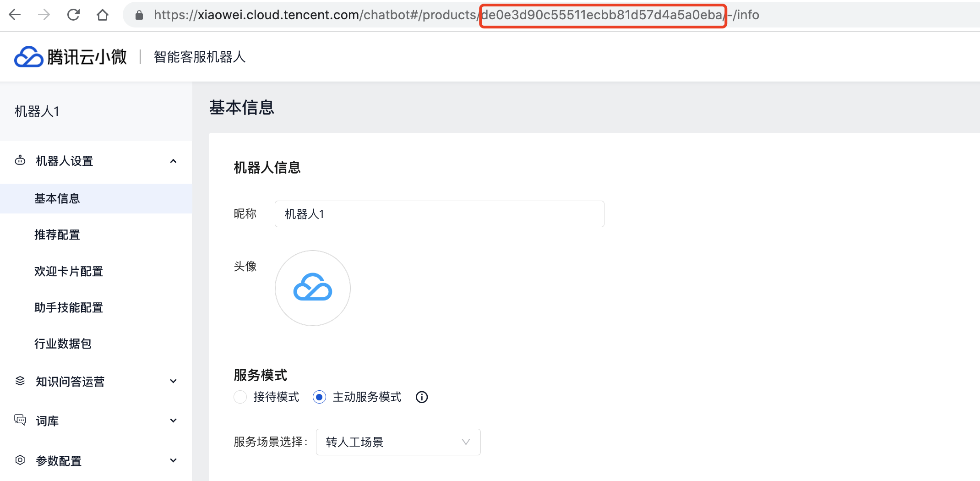The image size is (980, 481).
Task: Go to browser home icon
Action: pos(103,15)
